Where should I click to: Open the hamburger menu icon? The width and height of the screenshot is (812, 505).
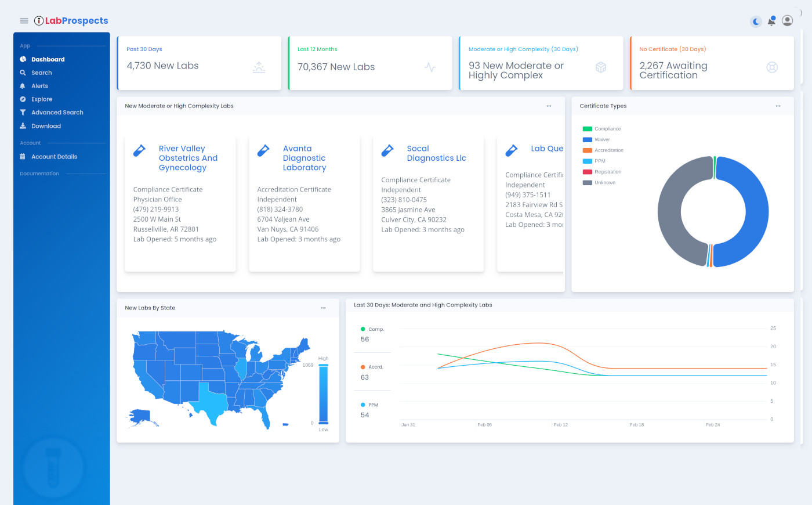pyautogui.click(x=24, y=21)
